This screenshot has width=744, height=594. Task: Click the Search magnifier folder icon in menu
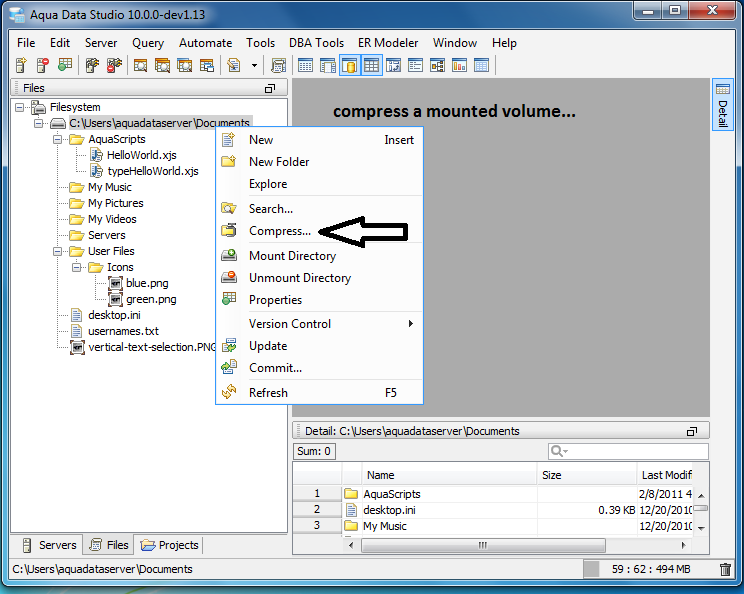(229, 208)
